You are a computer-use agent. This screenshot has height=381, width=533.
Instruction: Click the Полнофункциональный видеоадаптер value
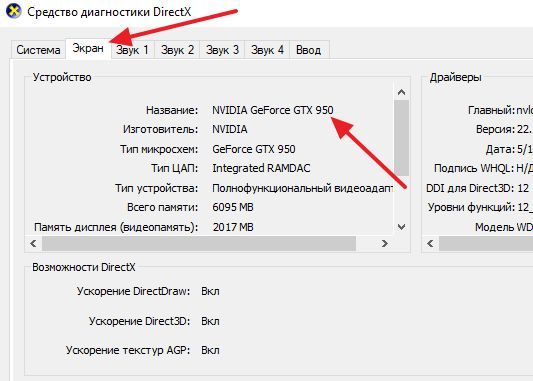pos(302,188)
